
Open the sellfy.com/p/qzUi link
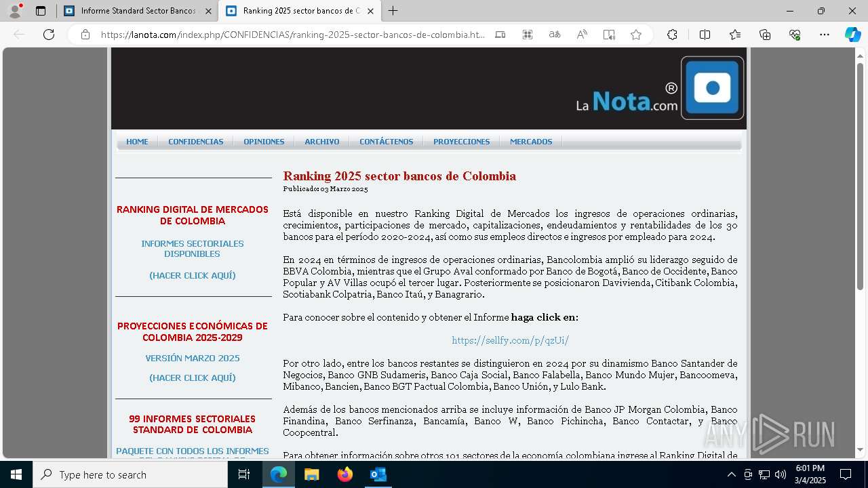coord(511,340)
